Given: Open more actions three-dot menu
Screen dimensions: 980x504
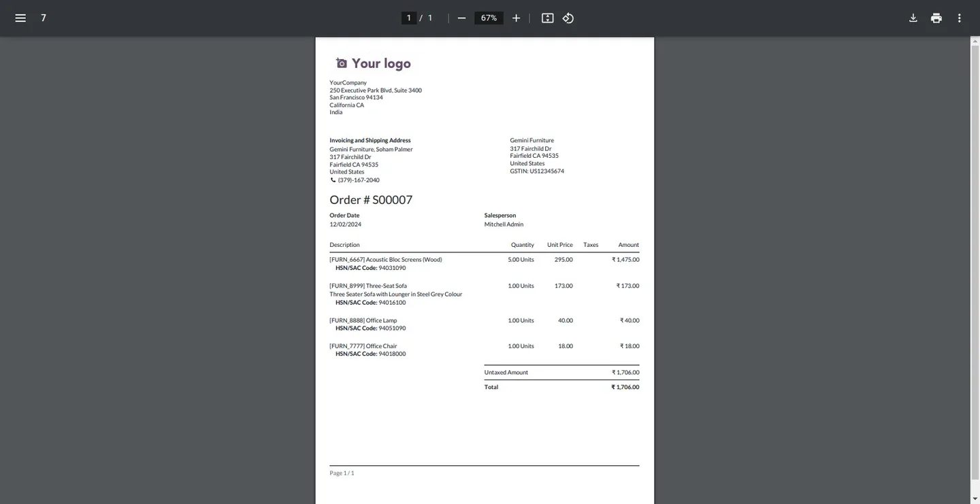Looking at the screenshot, I should click(960, 18).
